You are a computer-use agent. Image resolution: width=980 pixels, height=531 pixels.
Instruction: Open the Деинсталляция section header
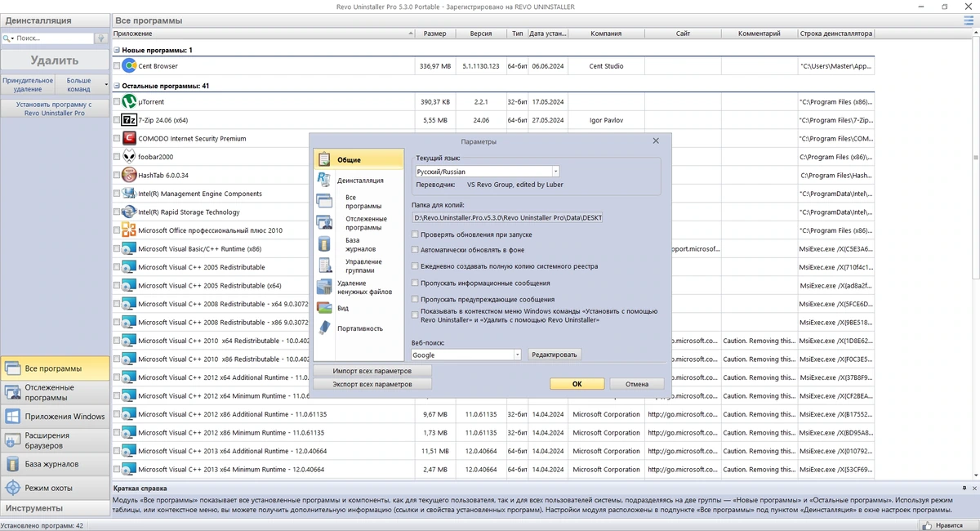pos(55,20)
